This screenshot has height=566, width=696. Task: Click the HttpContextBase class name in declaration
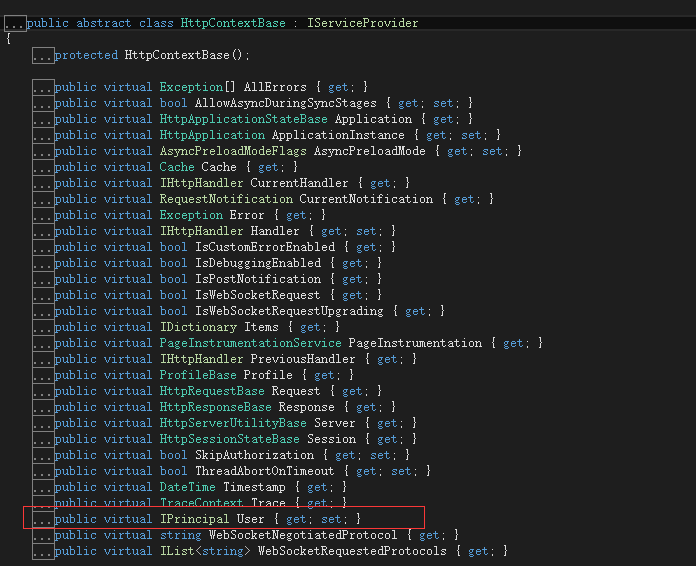(x=233, y=23)
